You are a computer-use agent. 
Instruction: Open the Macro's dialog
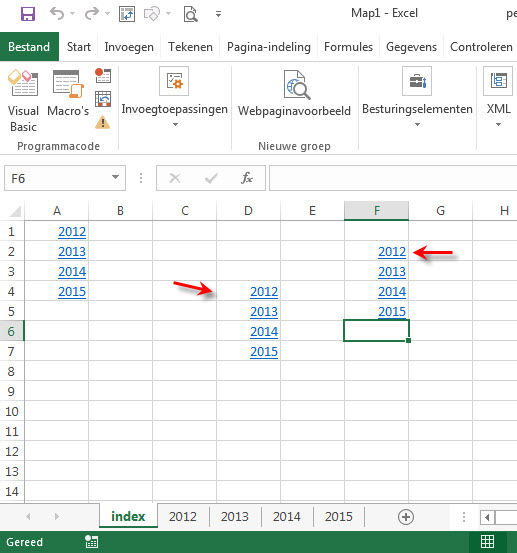coord(68,93)
